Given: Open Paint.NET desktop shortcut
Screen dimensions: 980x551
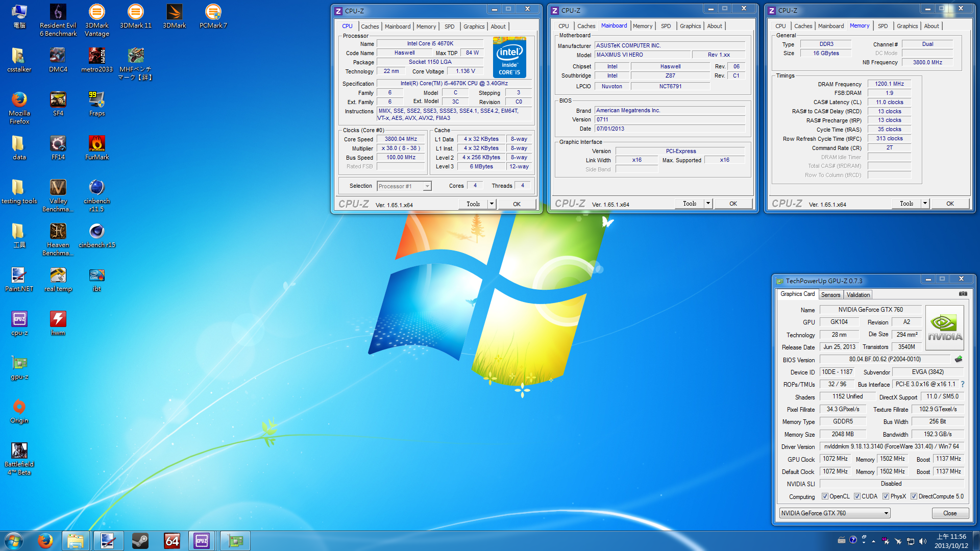Looking at the screenshot, I should coord(19,280).
